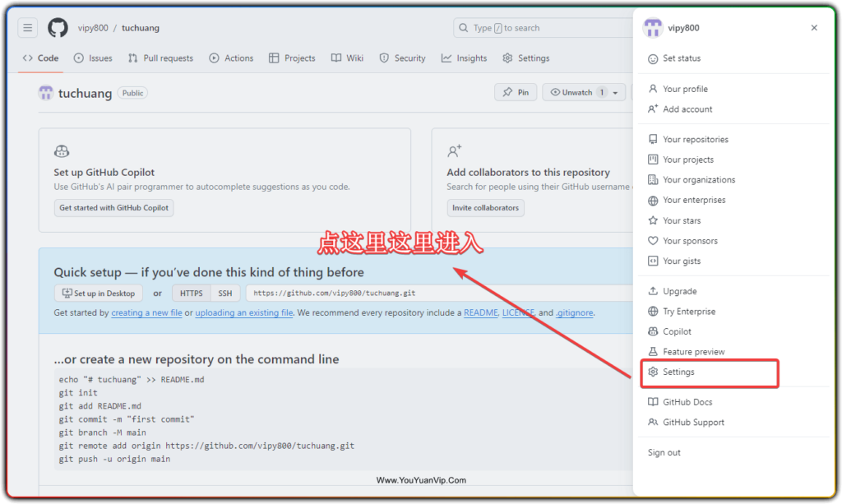This screenshot has height=504, width=842.
Task: Click the vipy800 avatar in the sidebar
Action: [652, 27]
